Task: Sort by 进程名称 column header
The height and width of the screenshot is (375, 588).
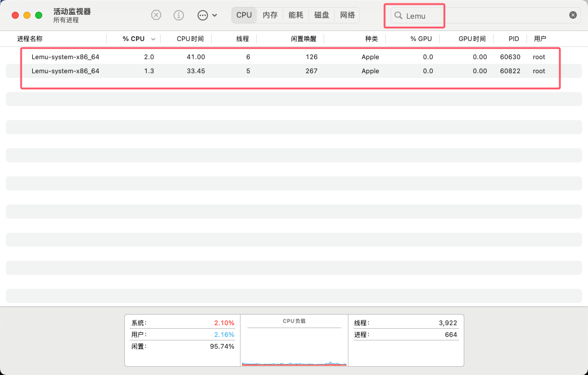Action: pyautogui.click(x=30, y=39)
